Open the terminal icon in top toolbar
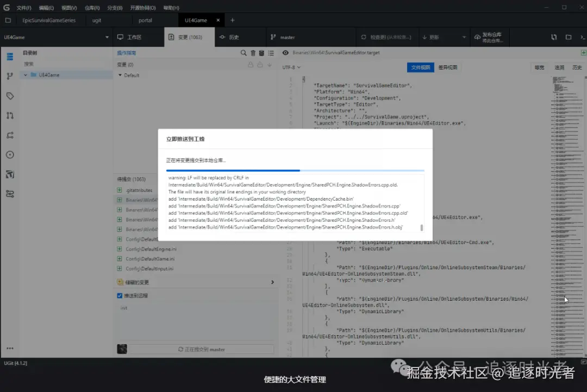This screenshot has width=587, height=392. pos(583,37)
